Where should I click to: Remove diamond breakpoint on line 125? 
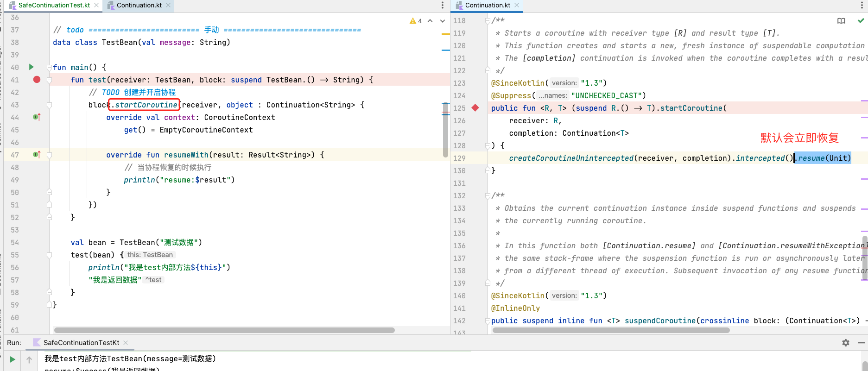coord(475,108)
